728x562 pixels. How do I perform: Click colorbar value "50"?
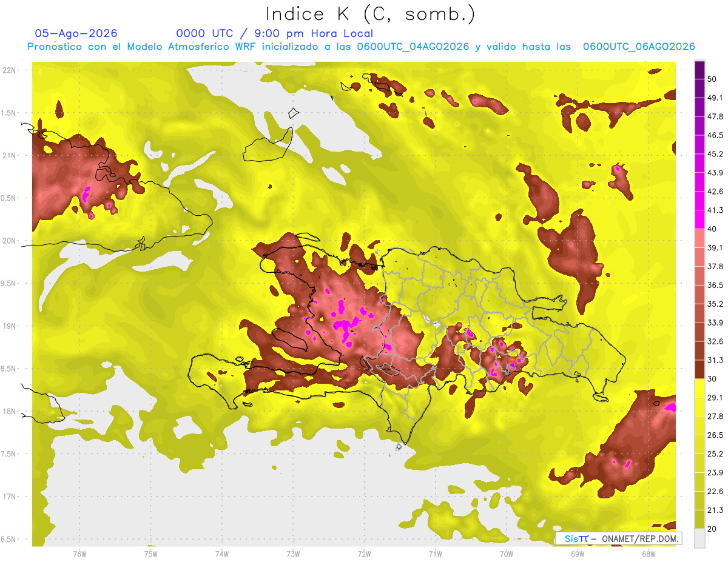pyautogui.click(x=712, y=79)
